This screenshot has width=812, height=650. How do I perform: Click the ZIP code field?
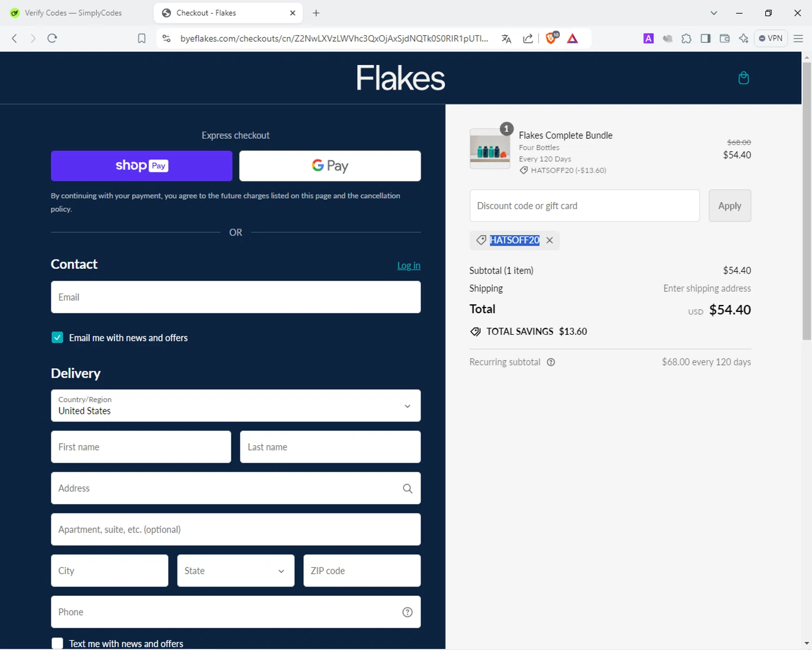[362, 571]
